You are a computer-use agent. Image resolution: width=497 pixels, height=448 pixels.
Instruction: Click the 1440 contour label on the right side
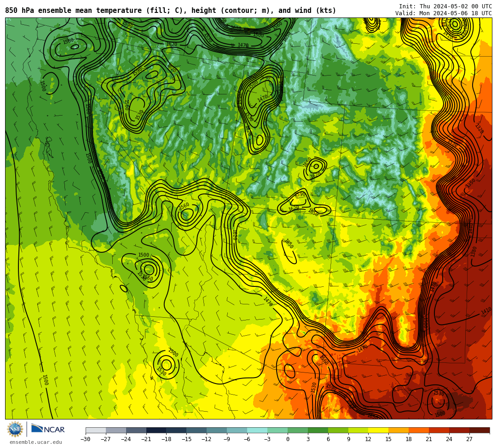[x=471, y=228]
